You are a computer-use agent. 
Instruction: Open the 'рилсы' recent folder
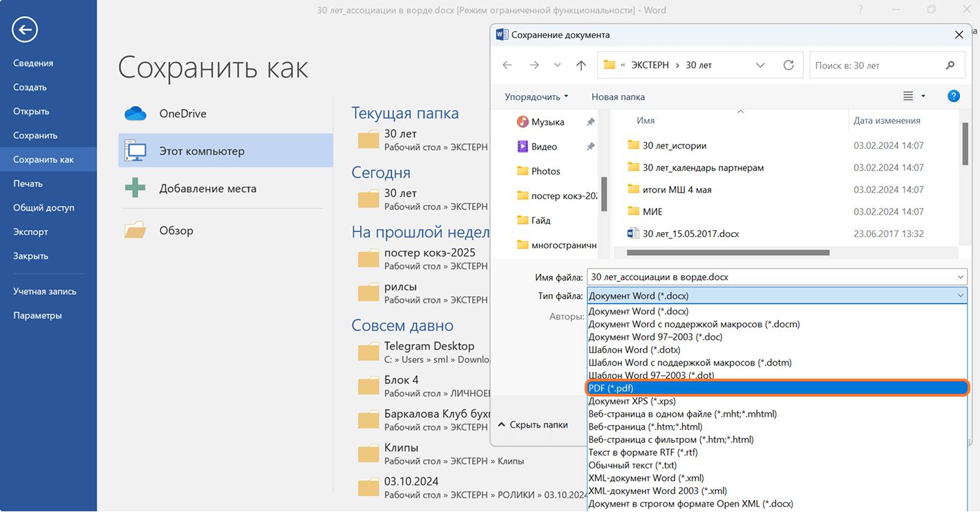coord(423,292)
